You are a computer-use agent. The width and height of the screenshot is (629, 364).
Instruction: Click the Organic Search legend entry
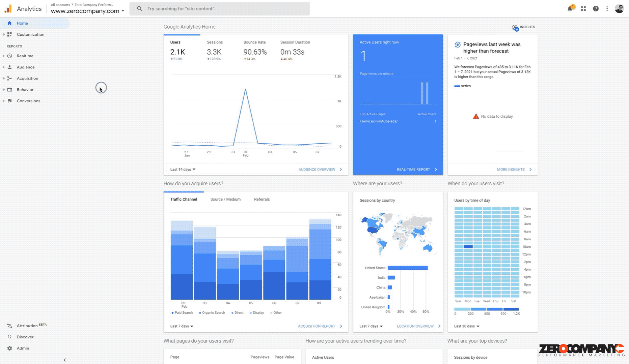(212, 313)
